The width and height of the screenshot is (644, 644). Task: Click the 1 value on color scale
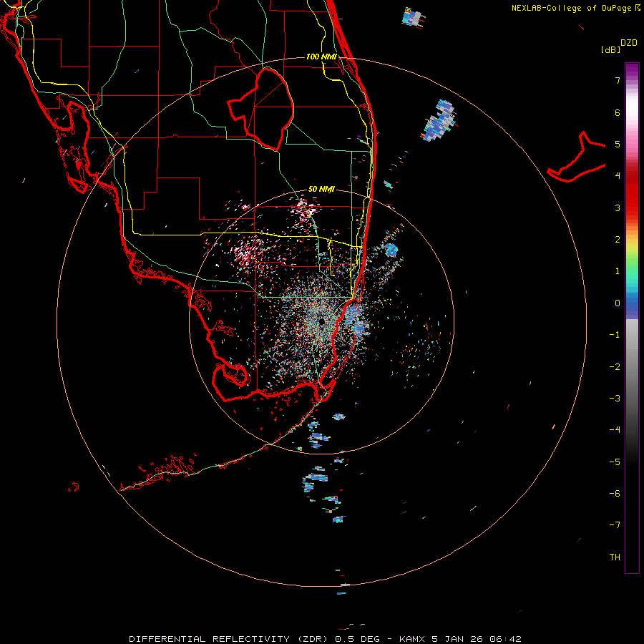click(x=618, y=271)
